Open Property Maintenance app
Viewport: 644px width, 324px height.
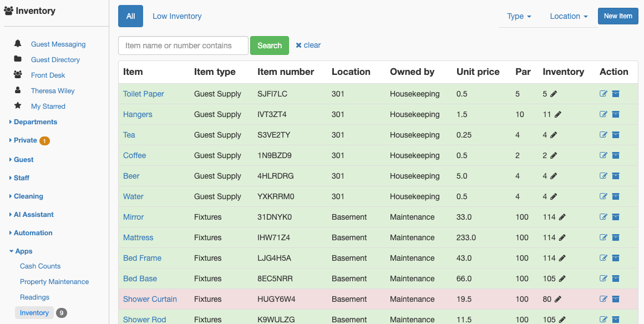pyautogui.click(x=54, y=282)
